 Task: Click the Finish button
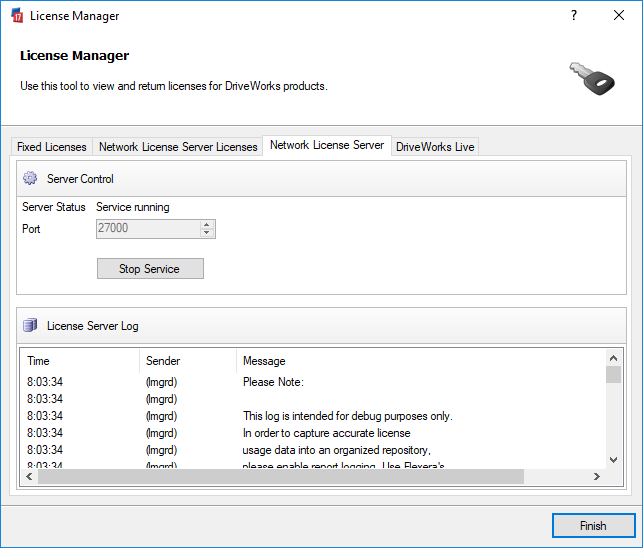pyautogui.click(x=593, y=526)
